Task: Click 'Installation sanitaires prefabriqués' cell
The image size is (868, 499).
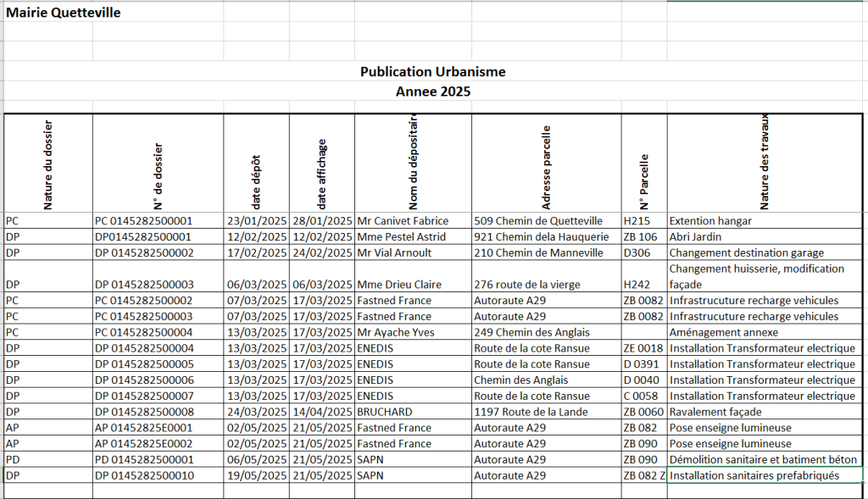Action: (x=765, y=476)
